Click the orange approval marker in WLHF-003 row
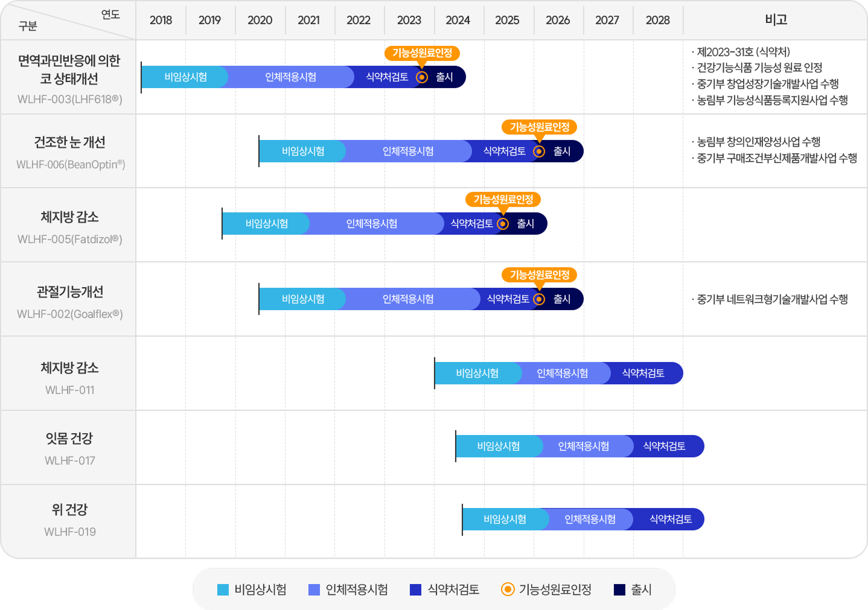The height and width of the screenshot is (610, 868). pyautogui.click(x=423, y=77)
